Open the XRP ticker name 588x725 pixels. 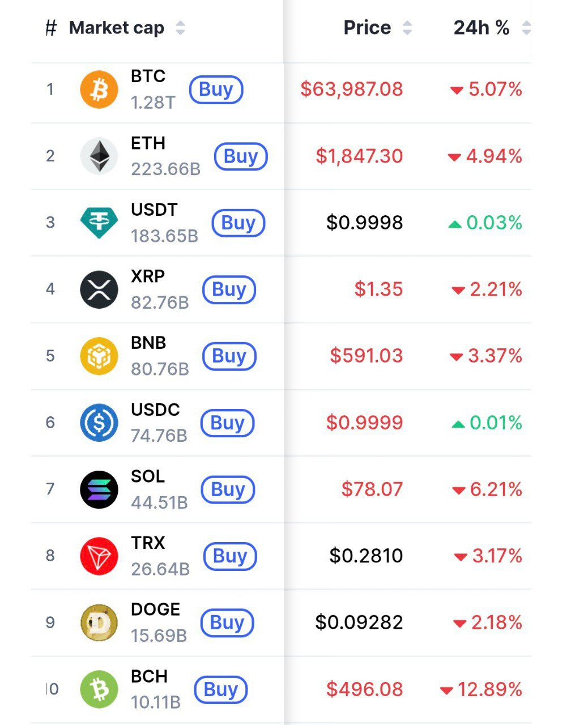pyautogui.click(x=148, y=276)
